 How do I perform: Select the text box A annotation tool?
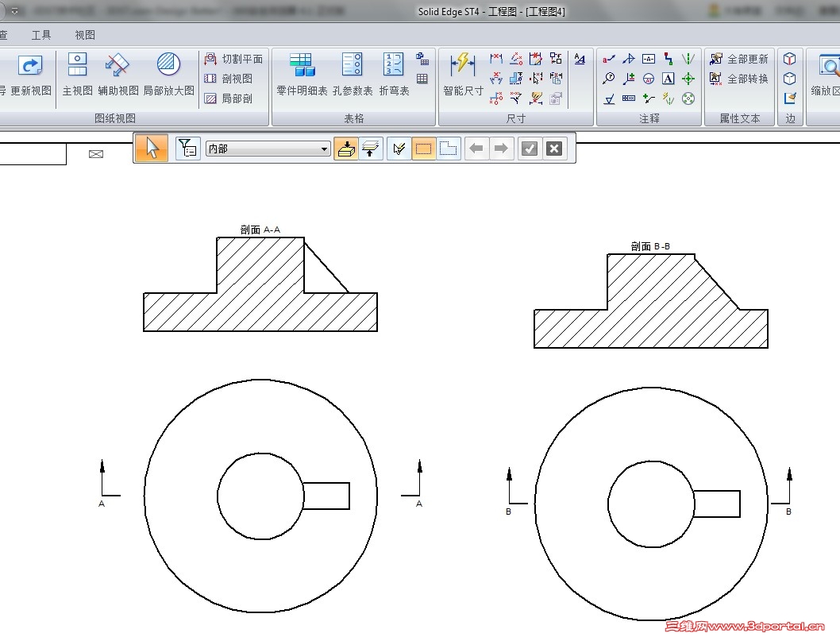tap(668, 79)
